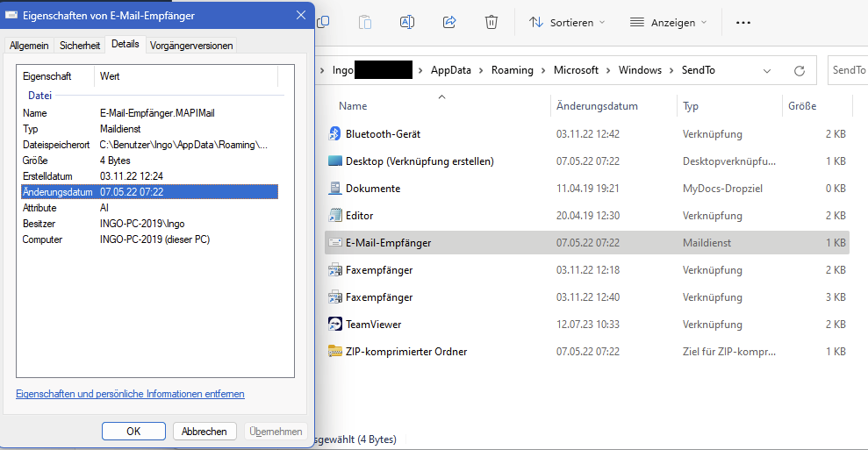Expand the address bar history chevron
Screen dimensions: 868x450
(767, 70)
